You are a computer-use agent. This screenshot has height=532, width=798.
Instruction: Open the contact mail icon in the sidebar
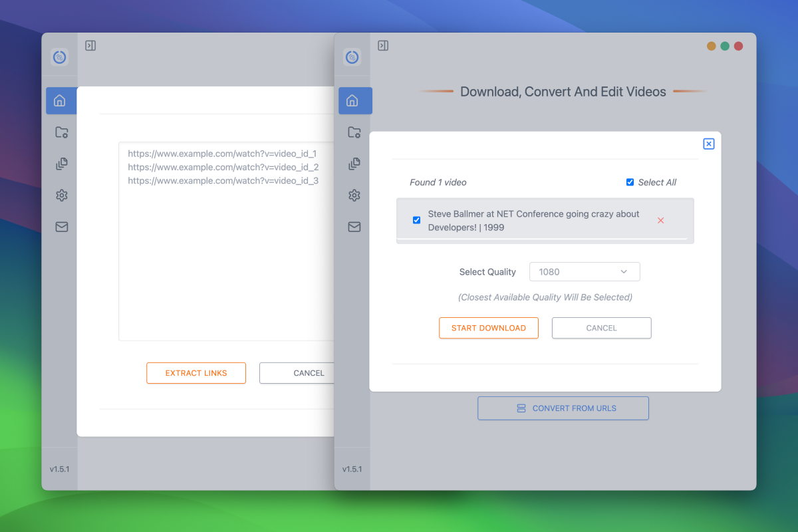coord(354,227)
